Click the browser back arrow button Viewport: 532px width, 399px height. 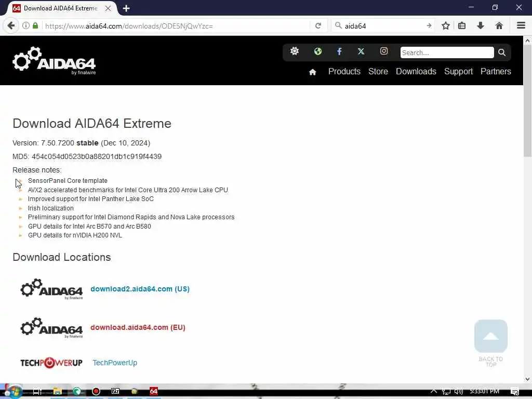pos(11,26)
